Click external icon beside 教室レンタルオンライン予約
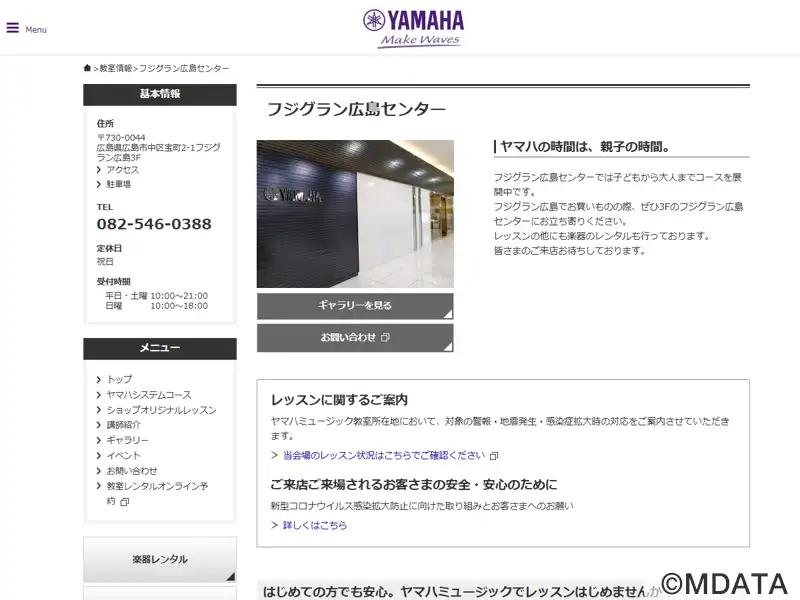Screen dimensions: 800x600 pos(124,502)
